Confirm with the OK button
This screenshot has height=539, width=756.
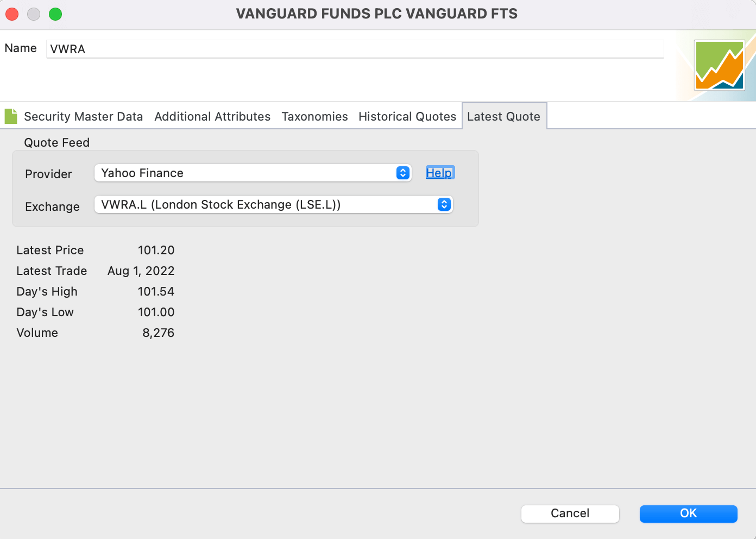(x=689, y=513)
